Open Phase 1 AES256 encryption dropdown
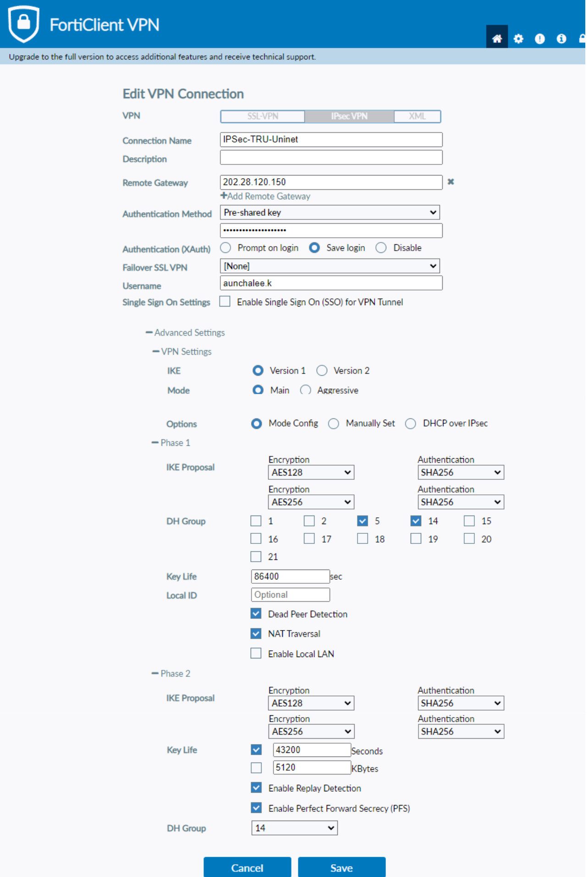The width and height of the screenshot is (588, 877). click(x=311, y=502)
